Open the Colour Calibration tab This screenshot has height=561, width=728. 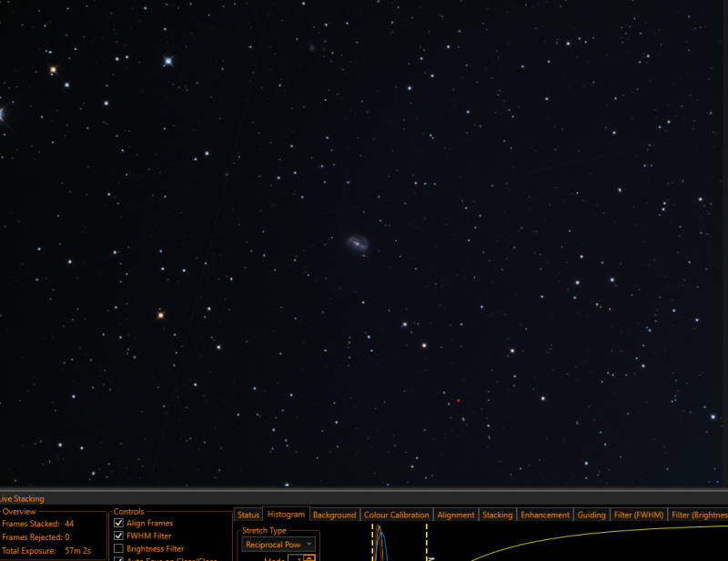click(397, 515)
